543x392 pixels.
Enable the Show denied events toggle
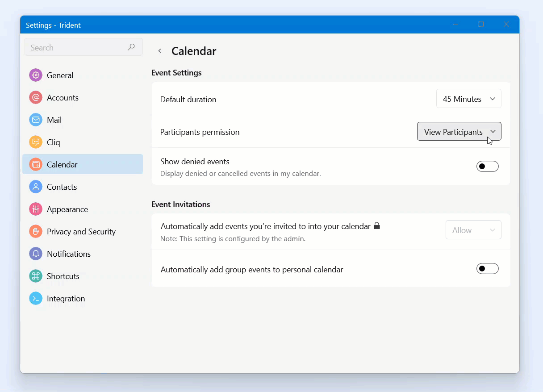point(487,167)
